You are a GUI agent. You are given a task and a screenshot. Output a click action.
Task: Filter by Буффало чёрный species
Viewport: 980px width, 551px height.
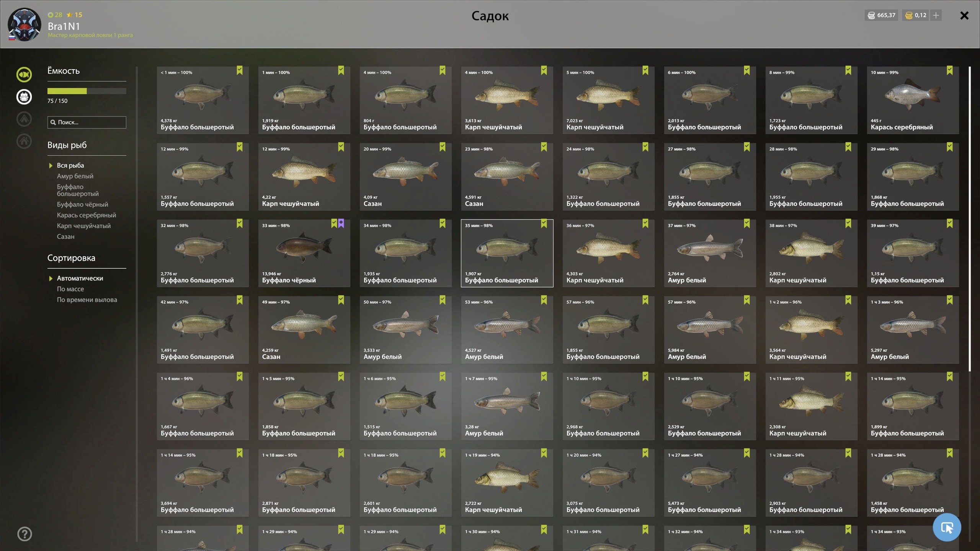click(x=82, y=204)
